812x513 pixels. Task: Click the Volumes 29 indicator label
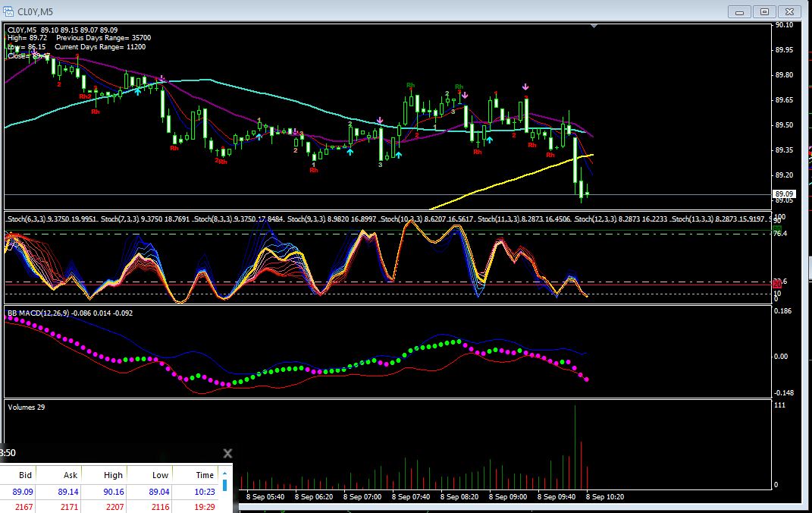coord(26,407)
